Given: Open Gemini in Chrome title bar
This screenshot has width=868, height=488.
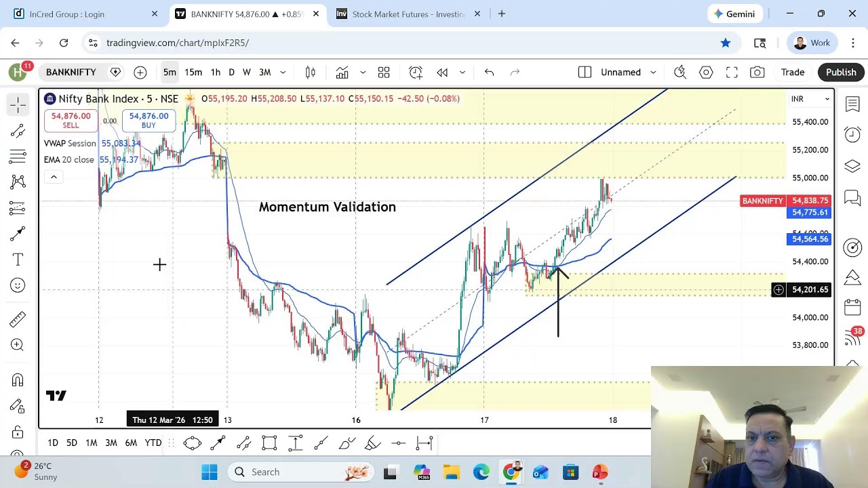Looking at the screenshot, I should [735, 14].
